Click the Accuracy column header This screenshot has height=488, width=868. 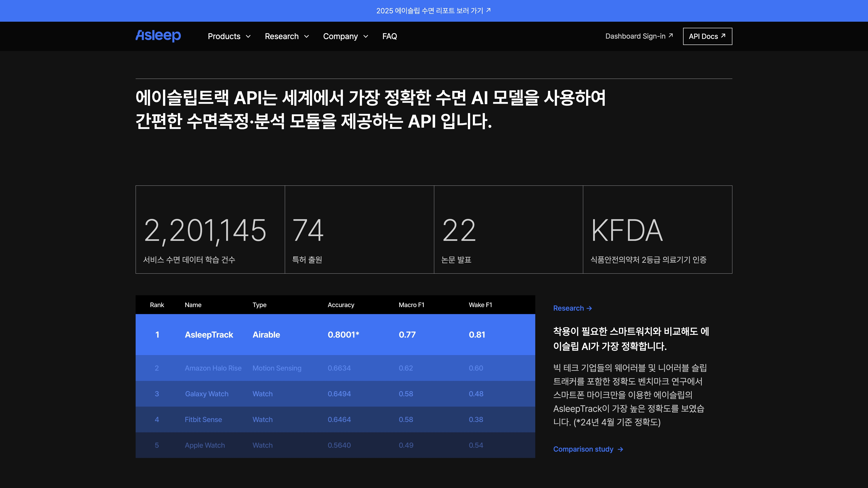click(341, 305)
